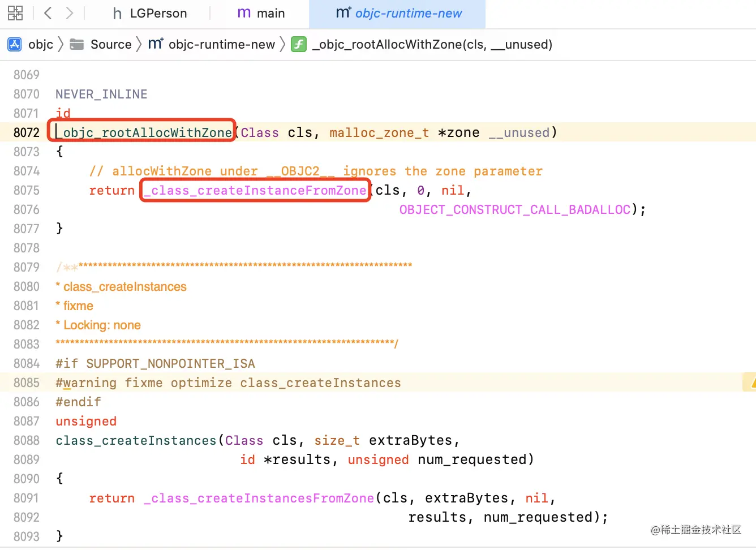Click the function symbol icon in jump bar

point(299,44)
